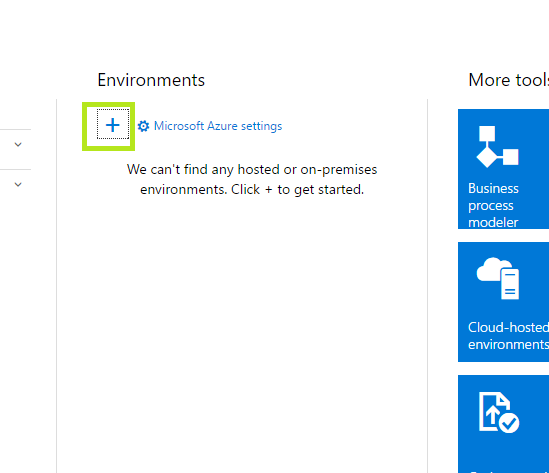This screenshot has width=549, height=473.
Task: Click the plus sign within the get started message
Action: point(269,190)
